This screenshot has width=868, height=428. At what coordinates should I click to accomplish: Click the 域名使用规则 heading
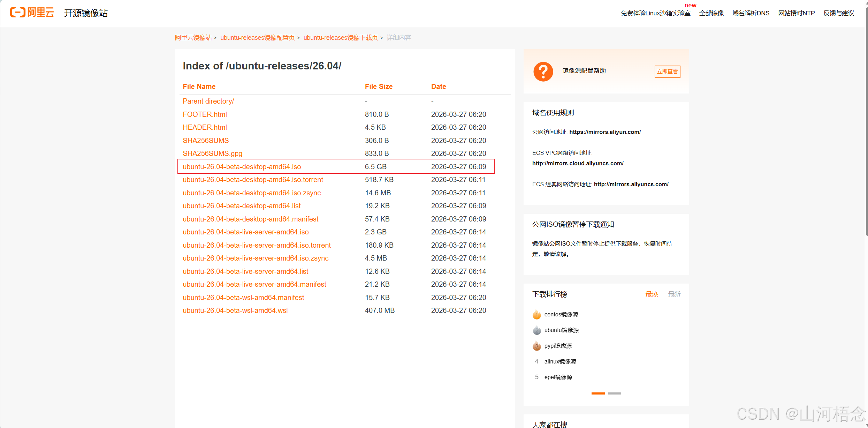[553, 113]
